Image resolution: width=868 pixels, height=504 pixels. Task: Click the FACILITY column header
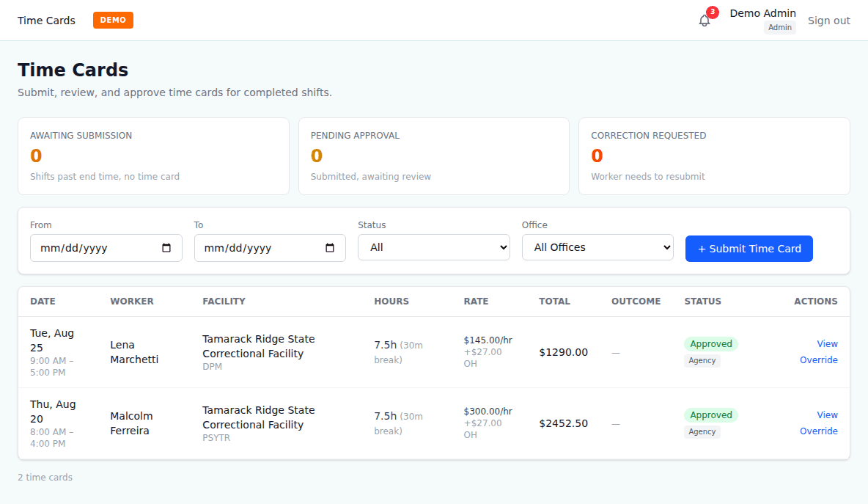click(x=224, y=302)
